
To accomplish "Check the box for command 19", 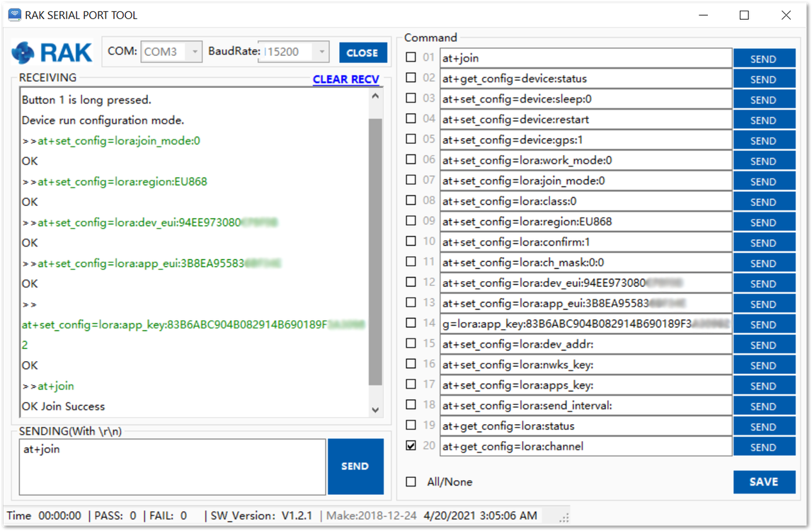I will tap(411, 425).
